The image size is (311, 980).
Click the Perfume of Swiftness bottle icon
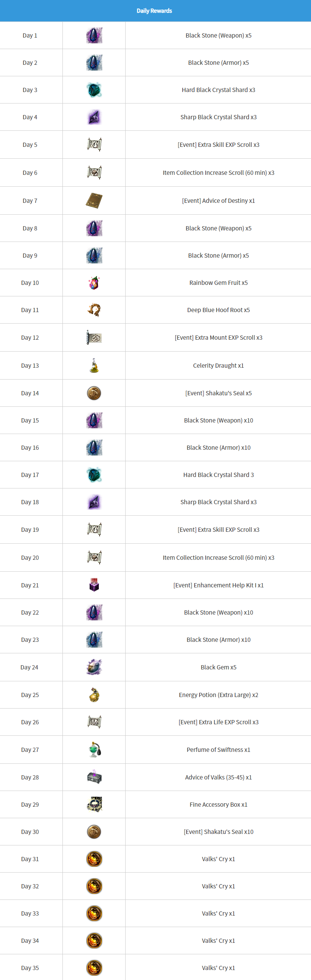[94, 750]
